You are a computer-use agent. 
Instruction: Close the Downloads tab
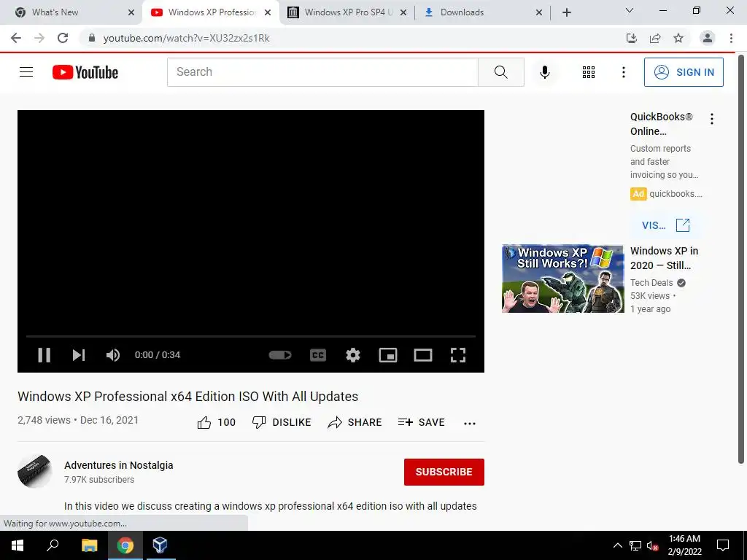(x=539, y=12)
